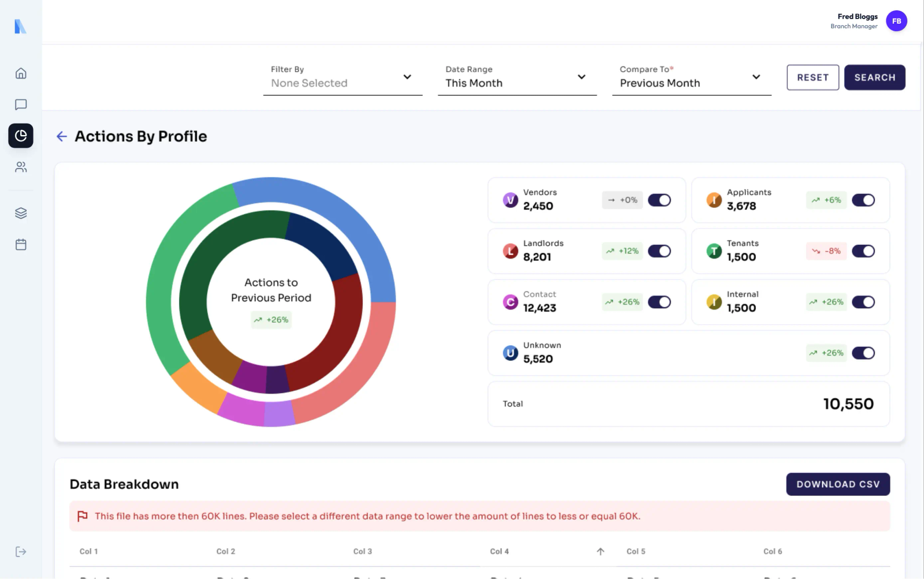The image size is (924, 579).
Task: Sort by Col 6 header
Action: click(x=773, y=551)
